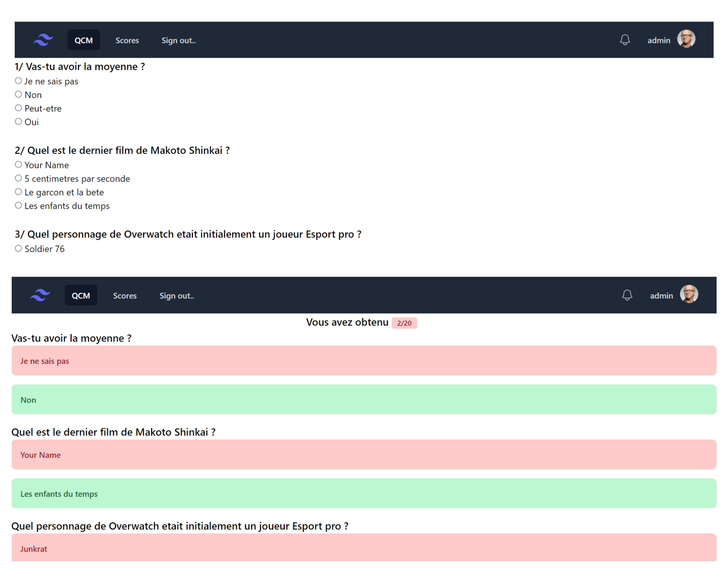Click the wave logo in bottom navbar
Image resolution: width=728 pixels, height=582 pixels.
[40, 295]
